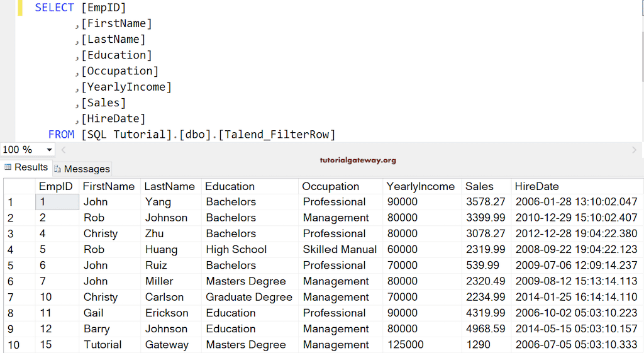The height and width of the screenshot is (353, 644).
Task: Click the last name cell Zhu
Action: pos(171,233)
